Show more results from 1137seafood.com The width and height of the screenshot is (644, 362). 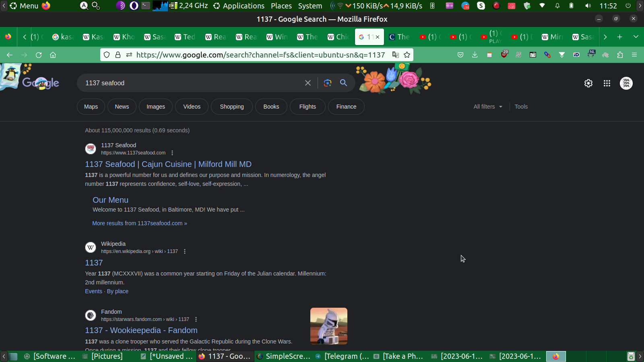point(140,223)
